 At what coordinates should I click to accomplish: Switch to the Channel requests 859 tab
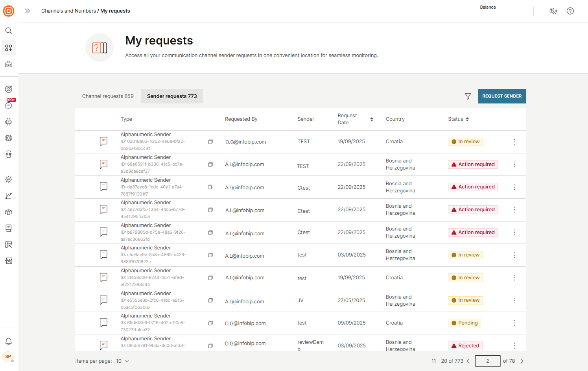pyautogui.click(x=108, y=96)
